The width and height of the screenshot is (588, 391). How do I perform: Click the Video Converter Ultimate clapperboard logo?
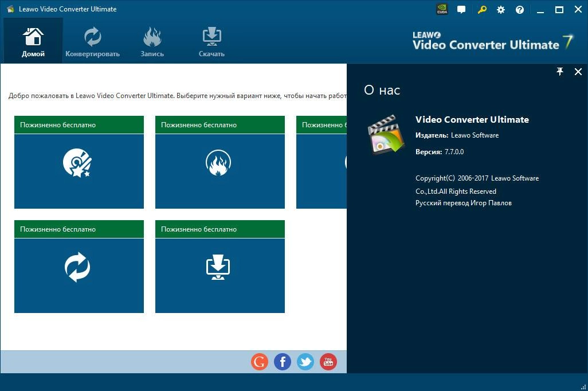coord(386,134)
